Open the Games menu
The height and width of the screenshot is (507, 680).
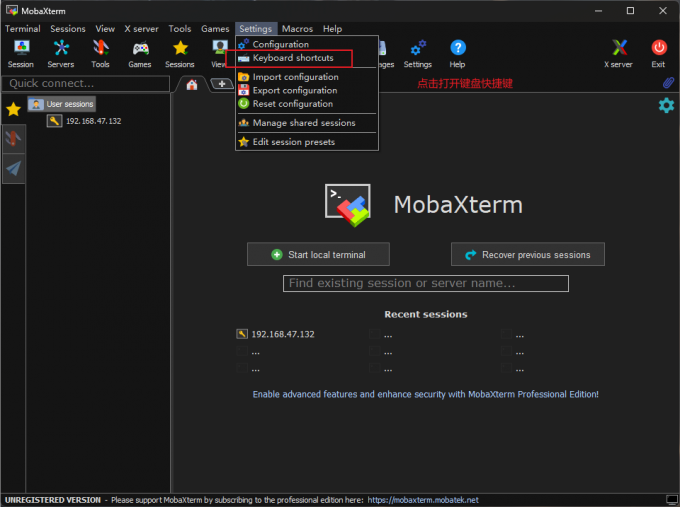coord(215,29)
